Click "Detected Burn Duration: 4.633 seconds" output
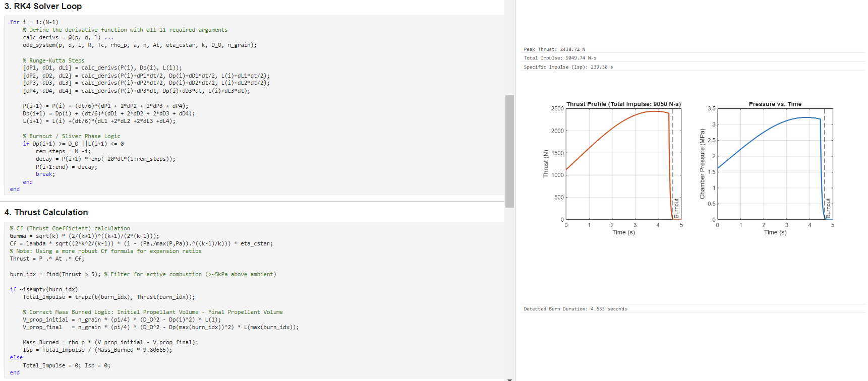This screenshot has height=381, width=868. 575,309
